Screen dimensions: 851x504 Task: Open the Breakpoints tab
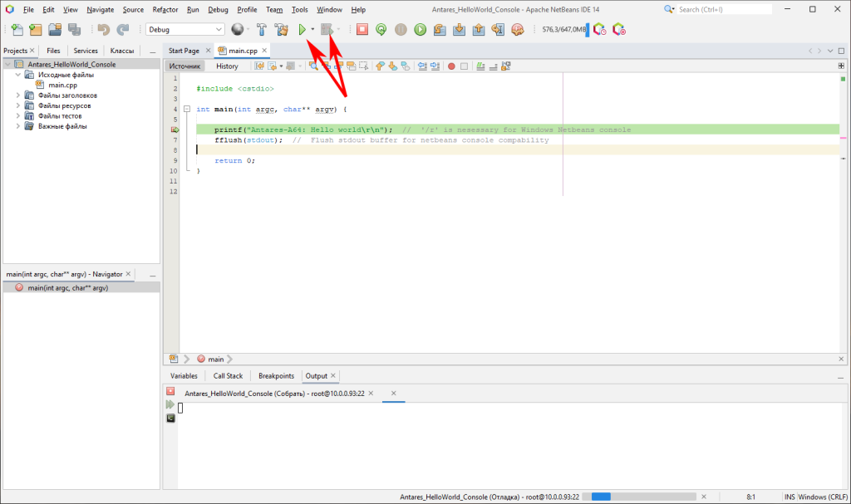276,376
